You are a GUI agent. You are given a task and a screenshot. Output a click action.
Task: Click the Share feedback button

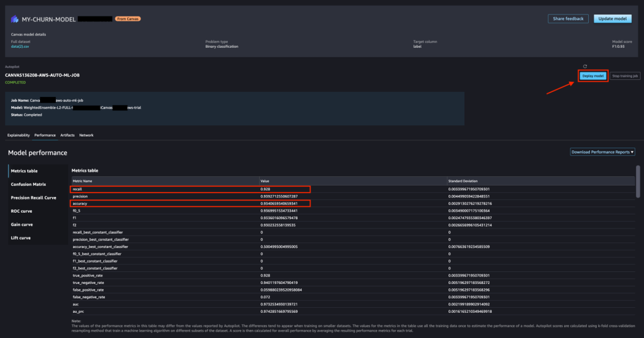(568, 18)
